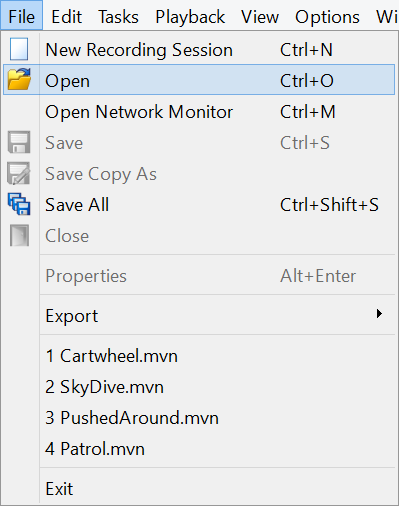Open the Options menu

tap(327, 17)
